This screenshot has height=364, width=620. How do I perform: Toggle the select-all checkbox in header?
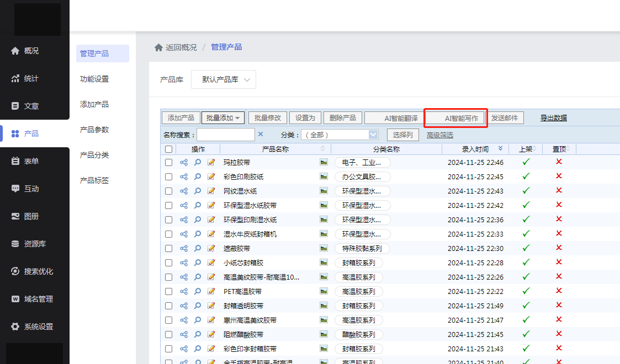168,149
